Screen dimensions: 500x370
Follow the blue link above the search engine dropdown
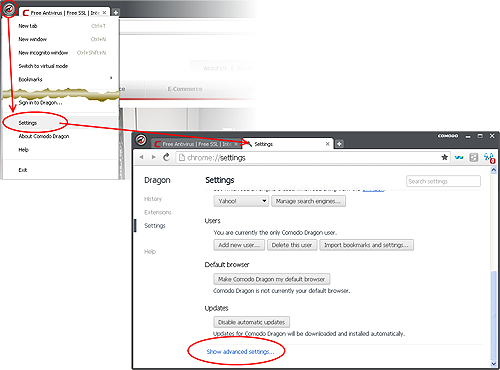point(373,190)
